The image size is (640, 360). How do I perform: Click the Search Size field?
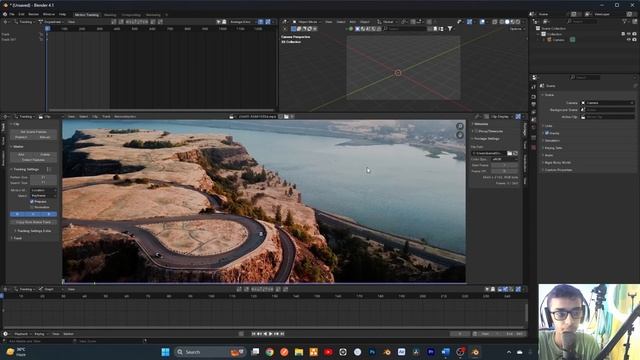click(44, 183)
